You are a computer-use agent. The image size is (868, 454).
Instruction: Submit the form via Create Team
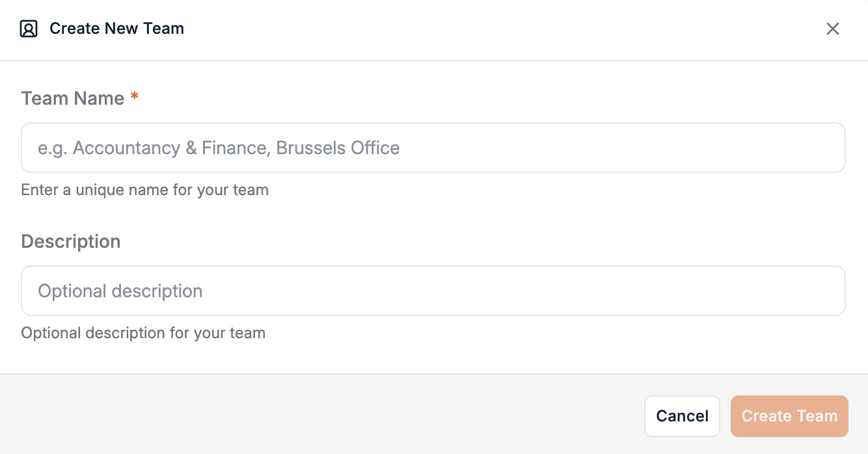[x=789, y=416]
